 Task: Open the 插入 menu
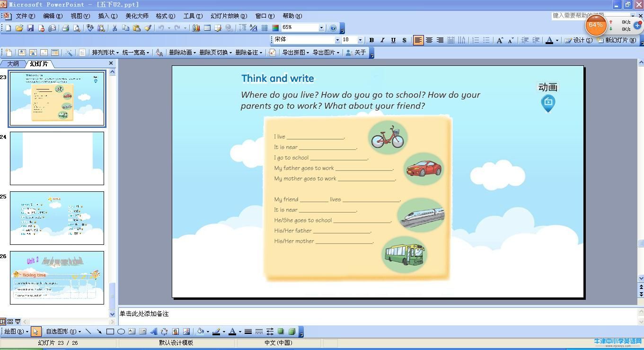(107, 16)
